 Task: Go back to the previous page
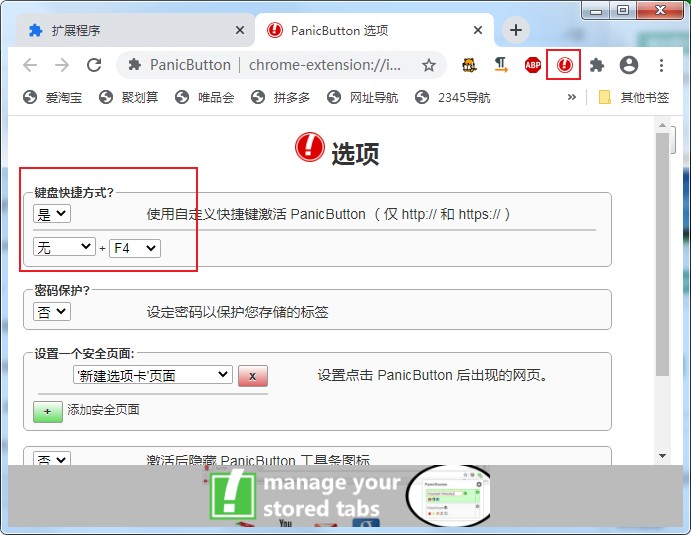30,65
